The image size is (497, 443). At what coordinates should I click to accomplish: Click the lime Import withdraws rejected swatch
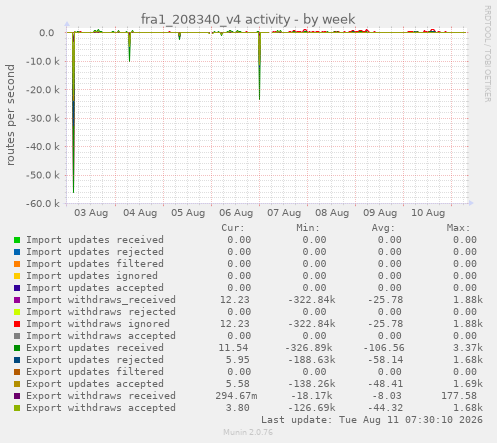point(17,312)
